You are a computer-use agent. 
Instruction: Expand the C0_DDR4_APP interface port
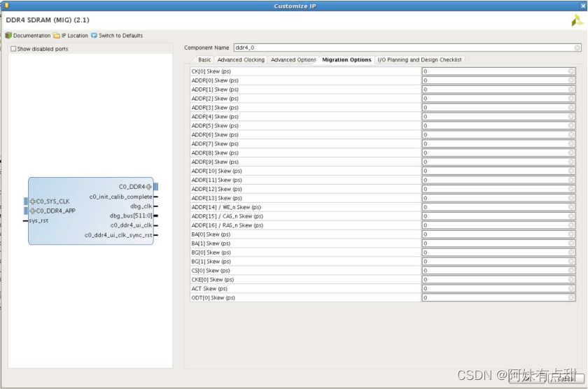[33, 211]
